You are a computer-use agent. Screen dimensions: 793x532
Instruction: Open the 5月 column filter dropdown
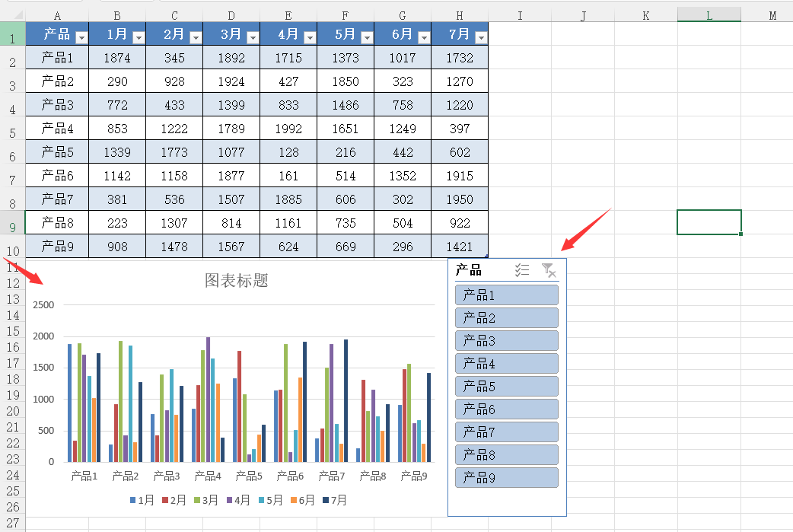[x=367, y=37]
